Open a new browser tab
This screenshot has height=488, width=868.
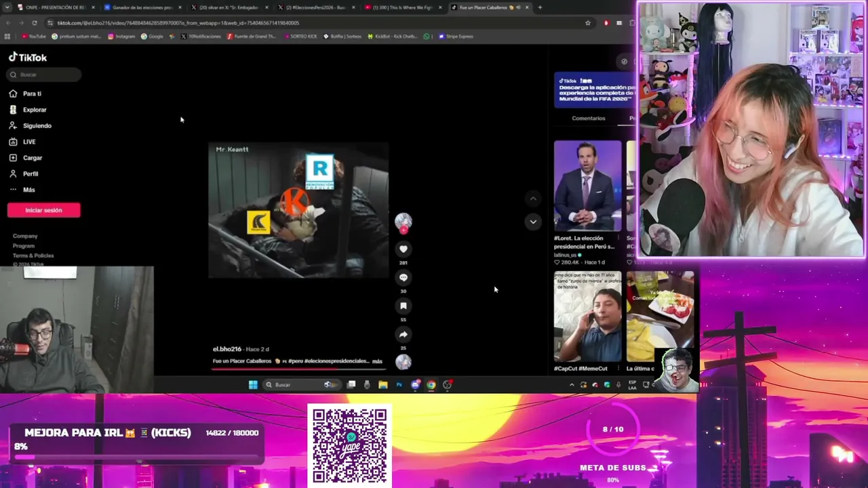(540, 7)
